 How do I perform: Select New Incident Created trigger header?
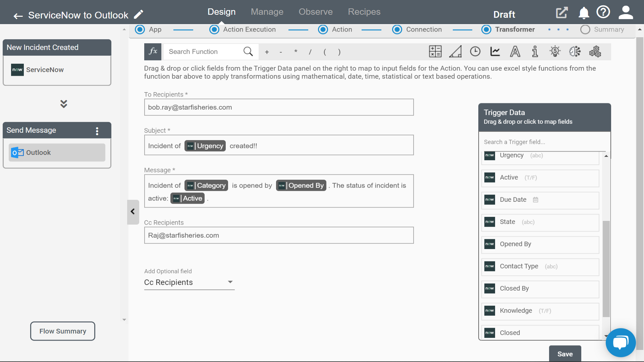click(57, 48)
